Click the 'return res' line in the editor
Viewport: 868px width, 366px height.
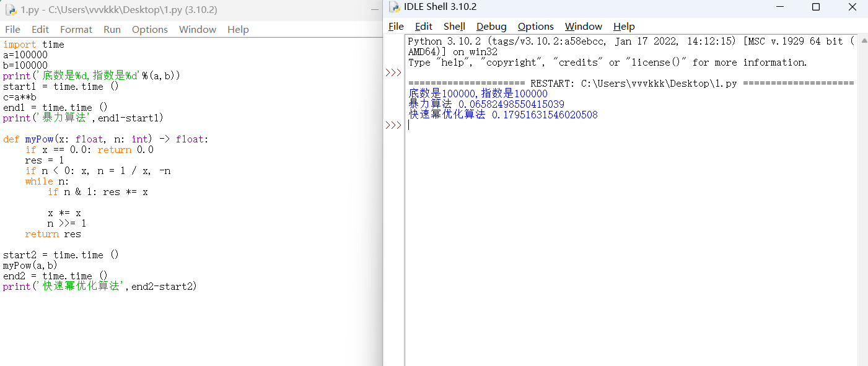tap(53, 233)
